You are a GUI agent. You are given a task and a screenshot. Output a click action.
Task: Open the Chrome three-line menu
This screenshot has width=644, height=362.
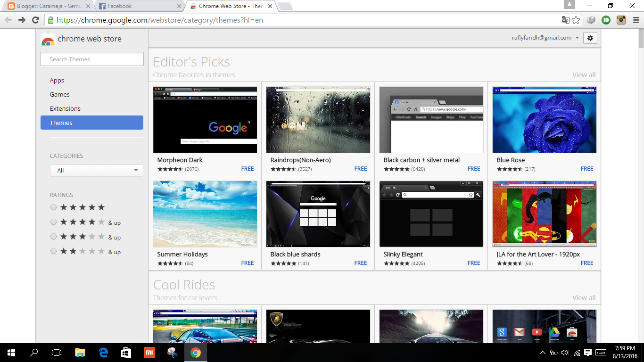[636, 20]
